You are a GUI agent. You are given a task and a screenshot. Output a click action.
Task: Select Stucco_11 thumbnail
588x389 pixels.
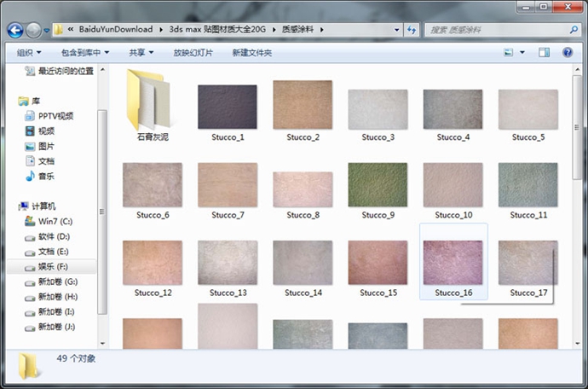(528, 185)
